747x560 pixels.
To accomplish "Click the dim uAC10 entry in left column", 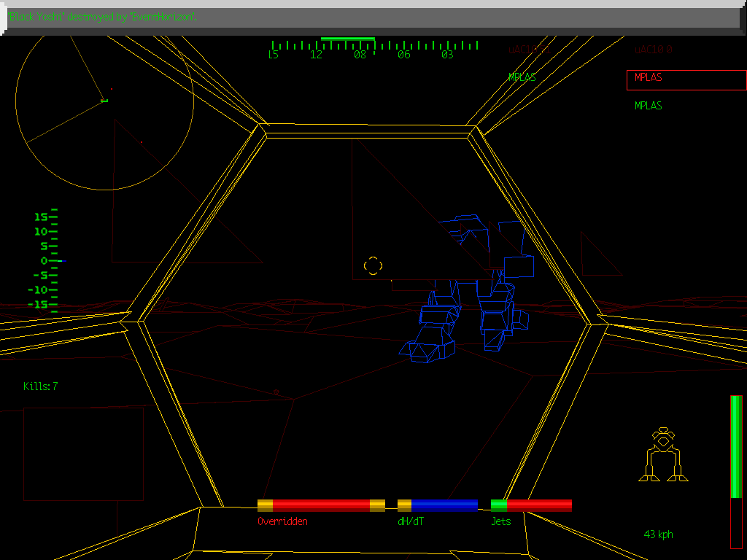I will [527, 50].
